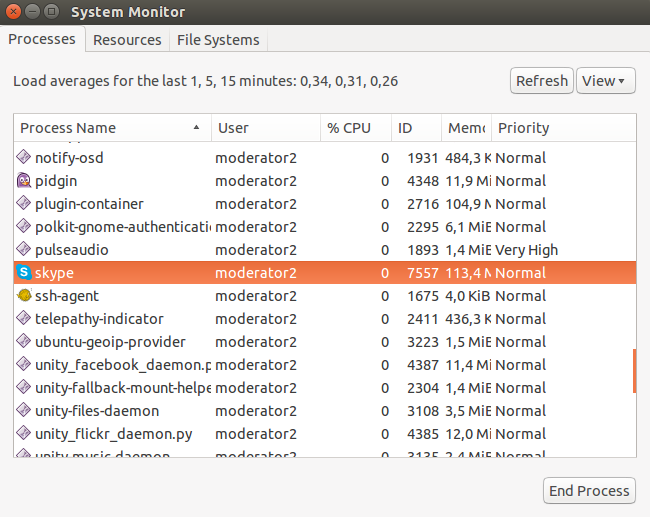The image size is (650, 517).
Task: Click the unity-files-daemon process icon
Action: [x=24, y=411]
